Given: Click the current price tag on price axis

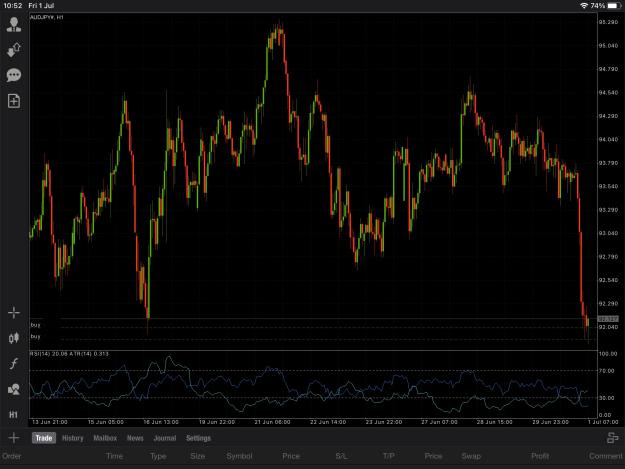Looking at the screenshot, I should (608, 319).
